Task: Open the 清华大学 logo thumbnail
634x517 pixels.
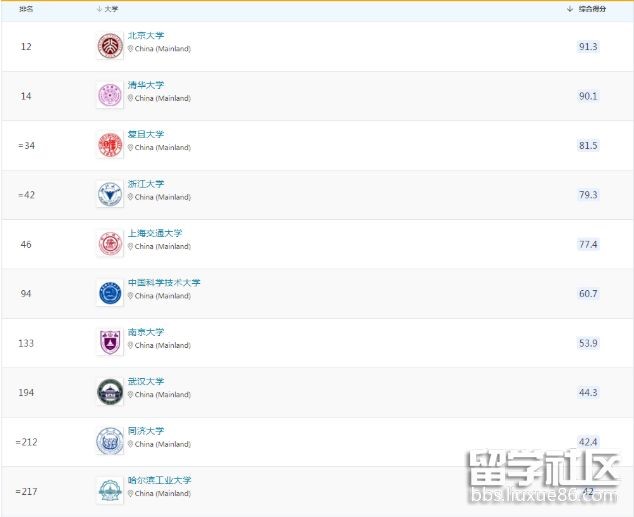Action: tap(110, 95)
